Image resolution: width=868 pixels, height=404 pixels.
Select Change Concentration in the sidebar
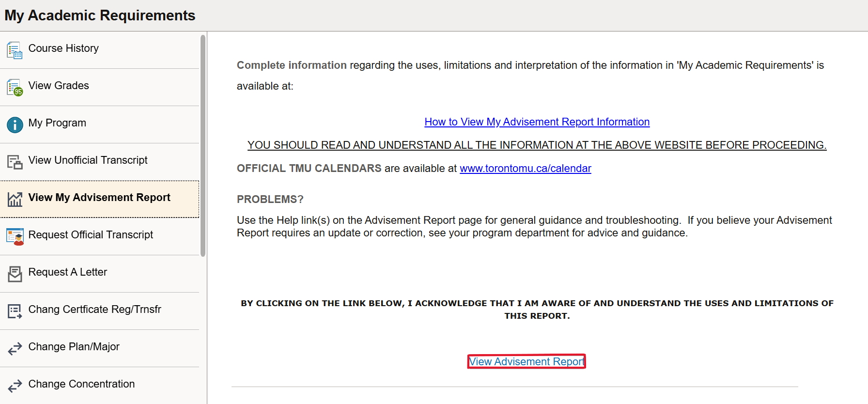coord(81,384)
